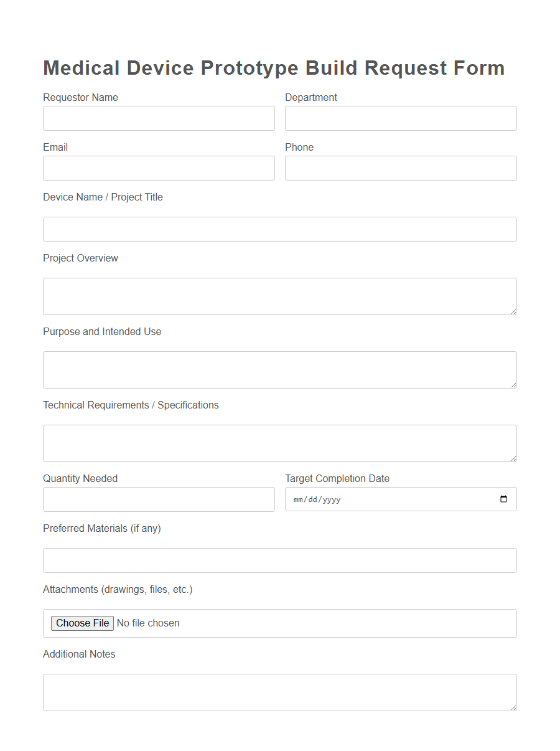Click the Phone input field
Image resolution: width=560 pixels, height=751 pixels.
tap(401, 168)
